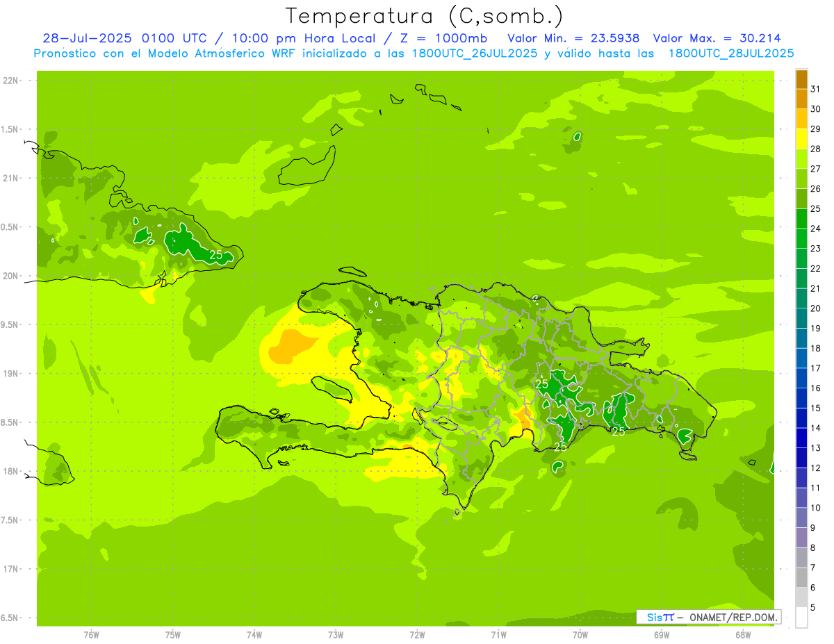Click the '69W' longitude axis label
834x644 pixels.
[x=662, y=635]
